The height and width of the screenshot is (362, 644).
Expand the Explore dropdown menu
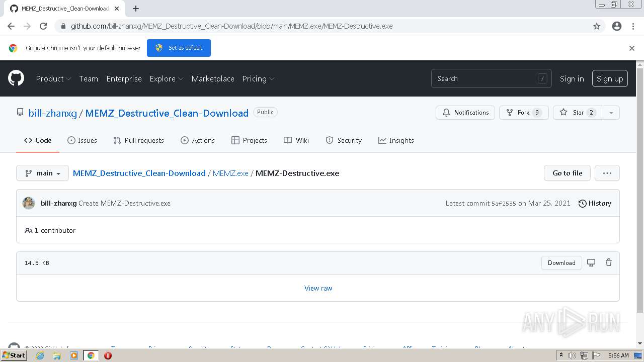coord(167,78)
